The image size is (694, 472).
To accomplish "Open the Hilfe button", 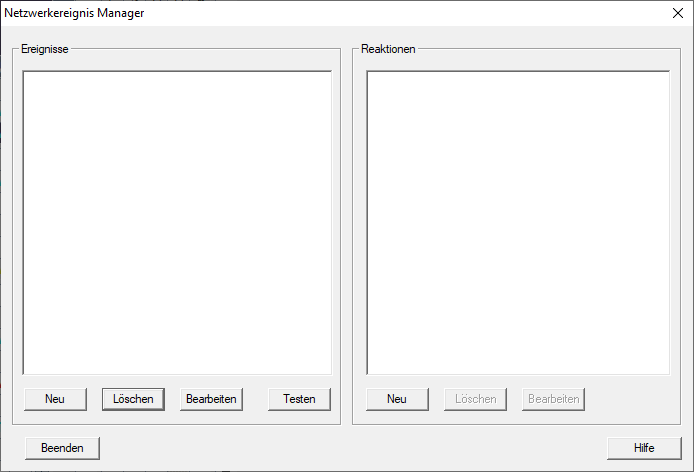I will pos(644,447).
